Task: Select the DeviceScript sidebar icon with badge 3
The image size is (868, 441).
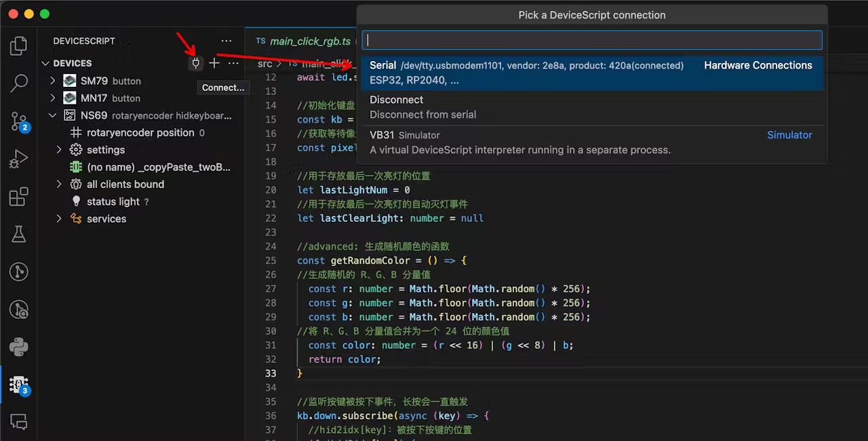Action: (18, 384)
